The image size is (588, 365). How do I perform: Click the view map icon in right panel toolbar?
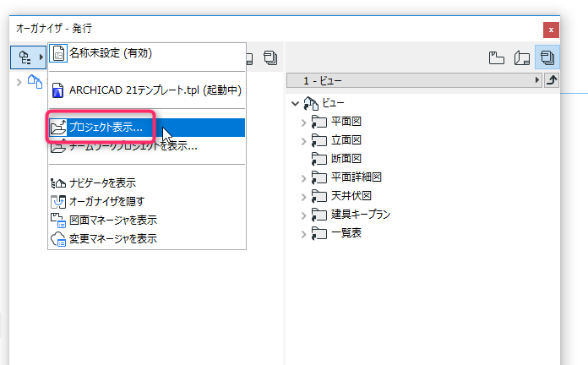[x=497, y=57]
